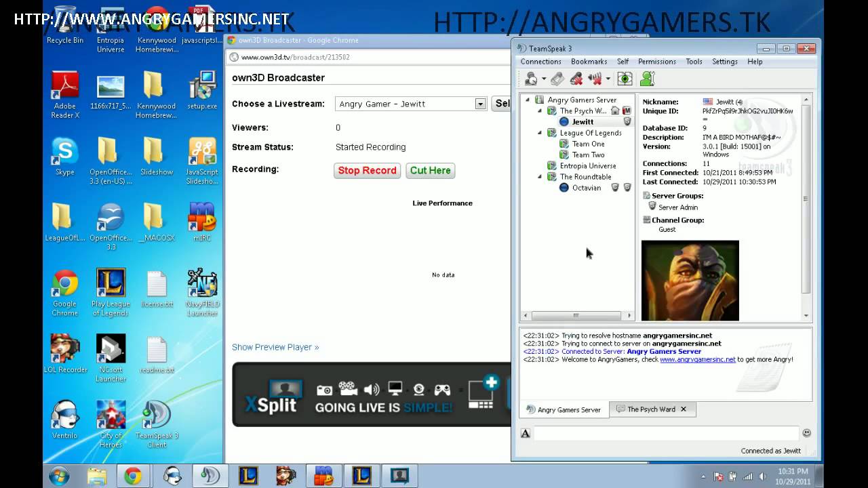Viewport: 868px width, 488px height.
Task: Open Adobe Reader X desktop icon
Action: coord(65,96)
